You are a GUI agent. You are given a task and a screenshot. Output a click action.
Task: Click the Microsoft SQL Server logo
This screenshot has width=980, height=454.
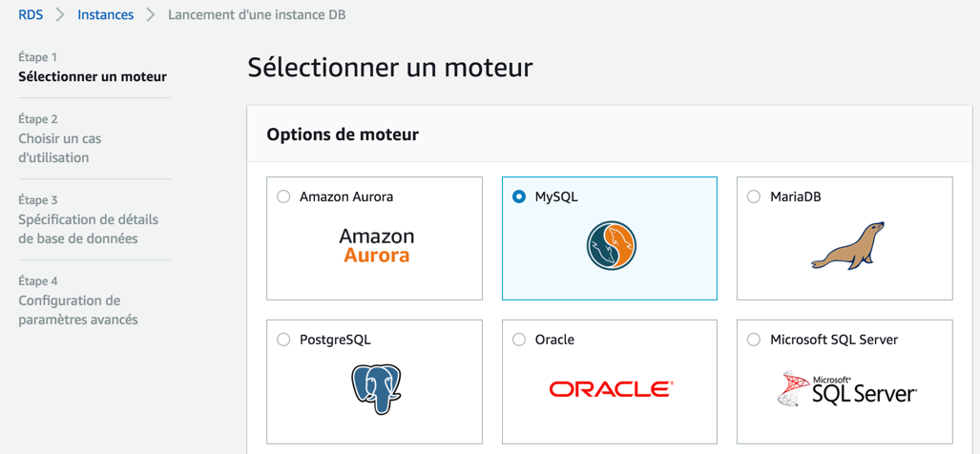(847, 389)
